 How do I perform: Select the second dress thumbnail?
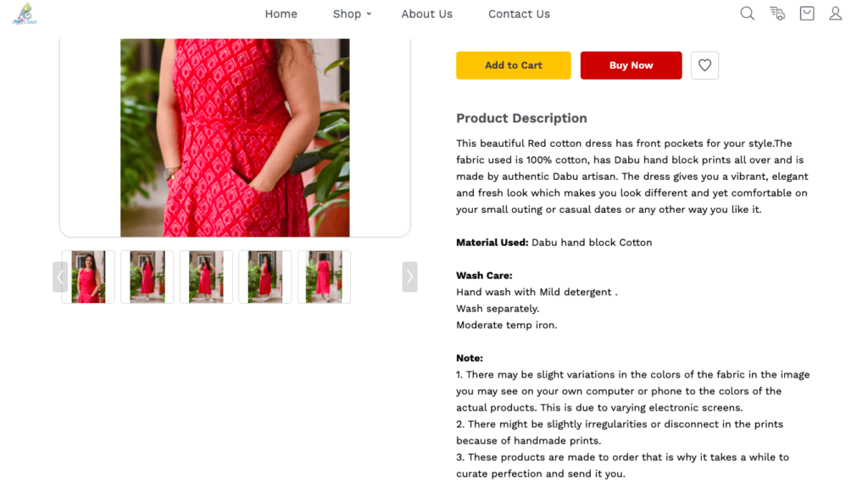tap(147, 277)
